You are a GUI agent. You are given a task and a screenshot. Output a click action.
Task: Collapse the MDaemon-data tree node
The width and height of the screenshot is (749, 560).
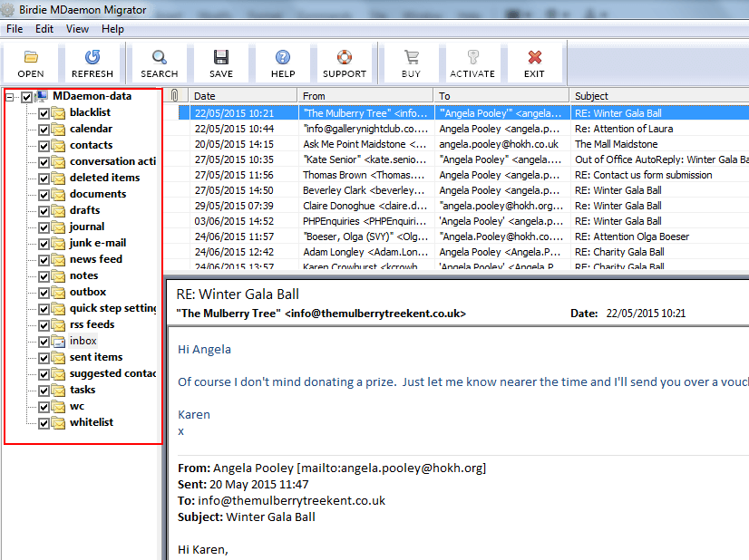[x=10, y=97]
